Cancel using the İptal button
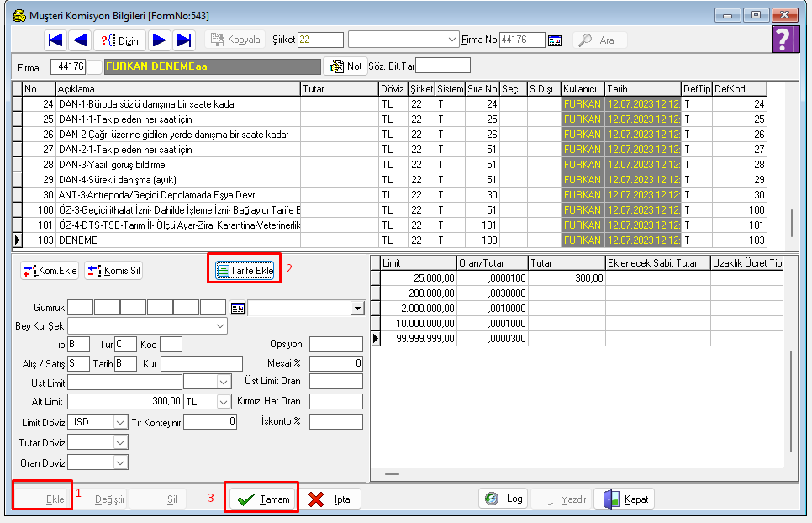812x523 pixels. pyautogui.click(x=332, y=499)
